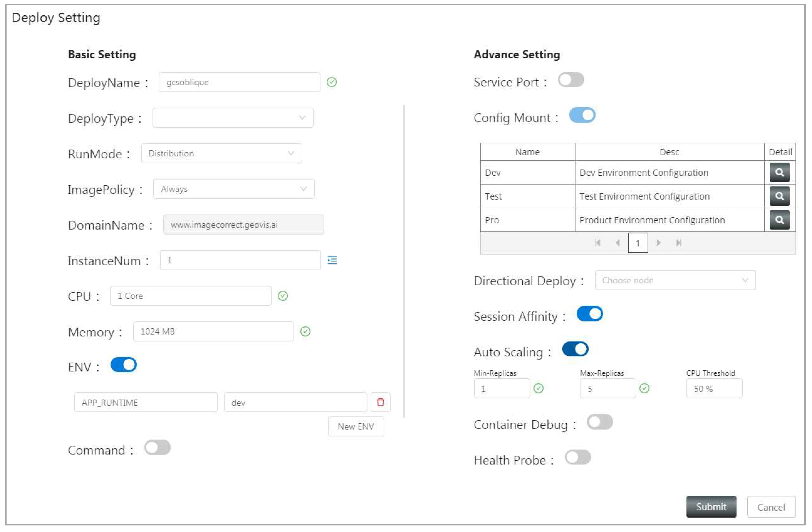Click page number 1 box
The image size is (812, 532).
click(x=638, y=243)
